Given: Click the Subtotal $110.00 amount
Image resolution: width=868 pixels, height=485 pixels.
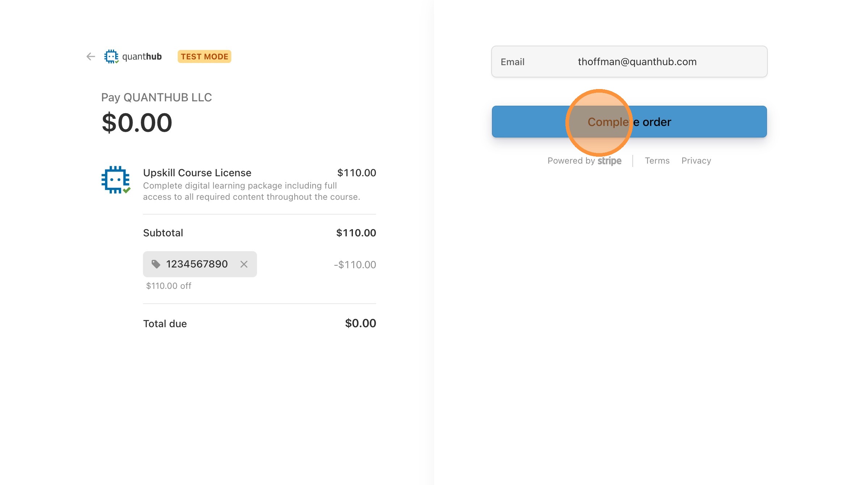Looking at the screenshot, I should click(356, 233).
